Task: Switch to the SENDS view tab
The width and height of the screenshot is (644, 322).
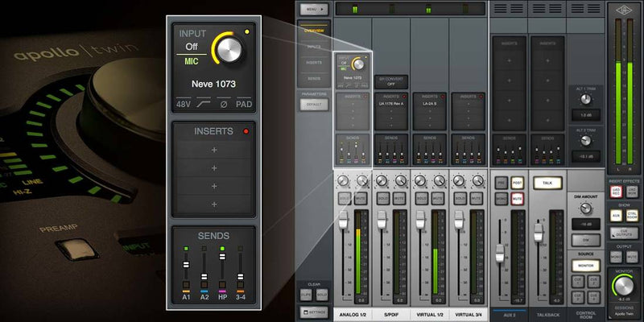Action: [x=314, y=78]
